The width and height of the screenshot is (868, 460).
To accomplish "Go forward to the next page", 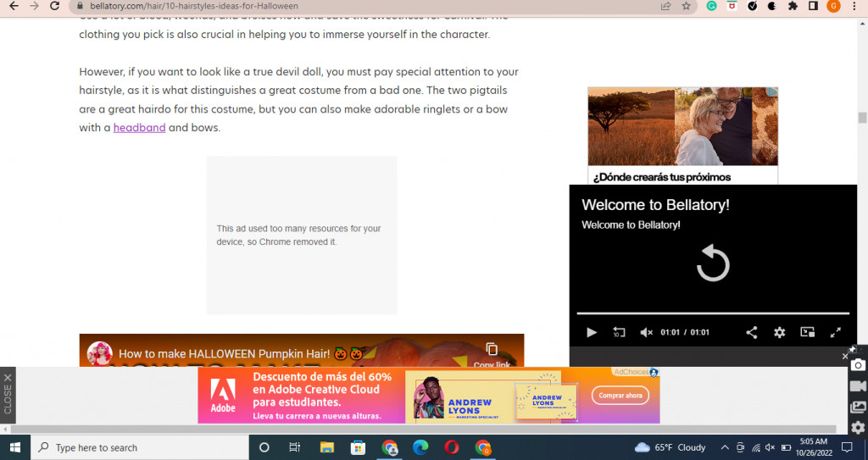I will tap(34, 6).
